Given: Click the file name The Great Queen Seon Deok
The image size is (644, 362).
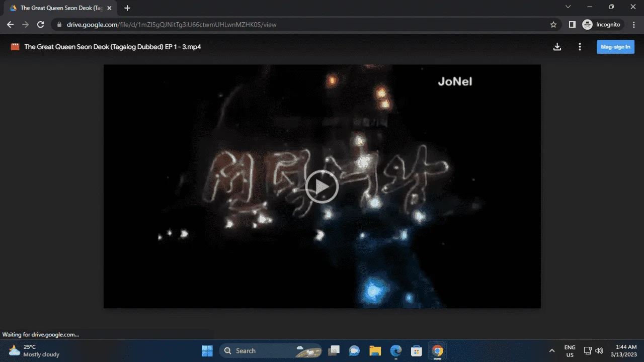Looking at the screenshot, I should pos(113,47).
